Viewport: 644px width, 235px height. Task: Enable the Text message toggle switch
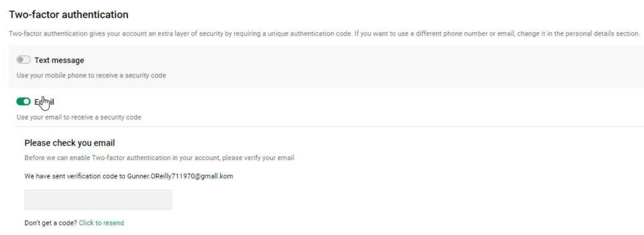click(23, 60)
